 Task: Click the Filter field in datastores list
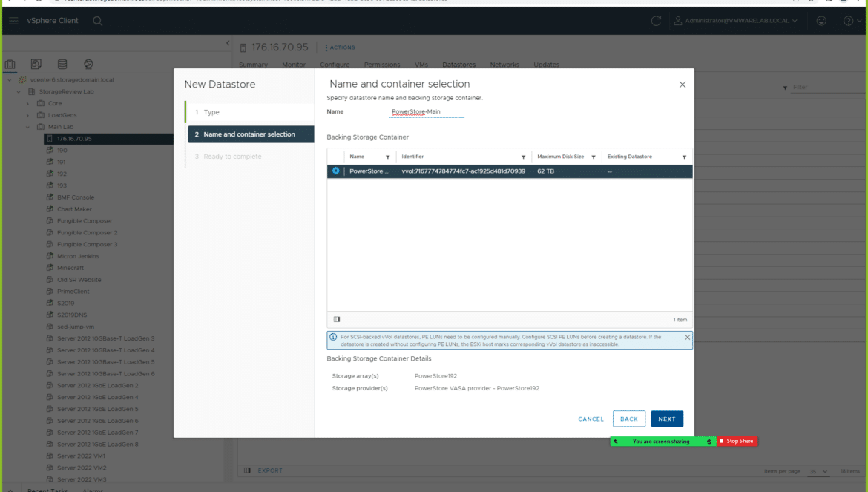click(828, 88)
